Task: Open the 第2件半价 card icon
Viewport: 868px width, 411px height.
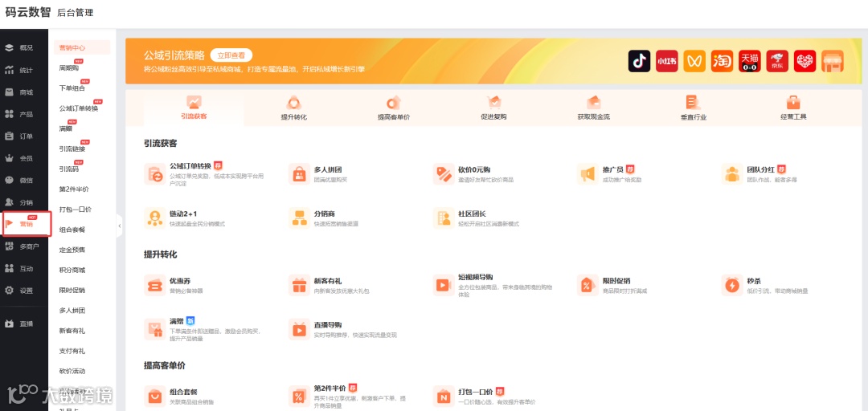Action: pos(299,396)
